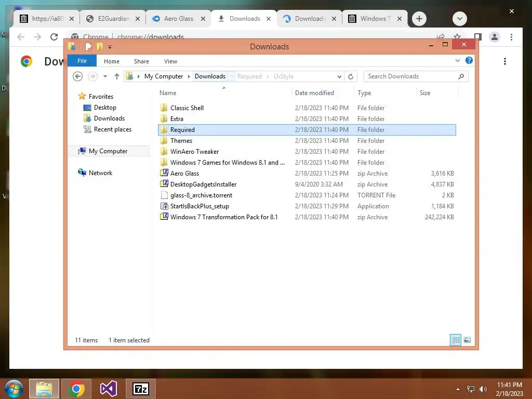
Task: Click the volume speaker tray icon
Action: 483,389
